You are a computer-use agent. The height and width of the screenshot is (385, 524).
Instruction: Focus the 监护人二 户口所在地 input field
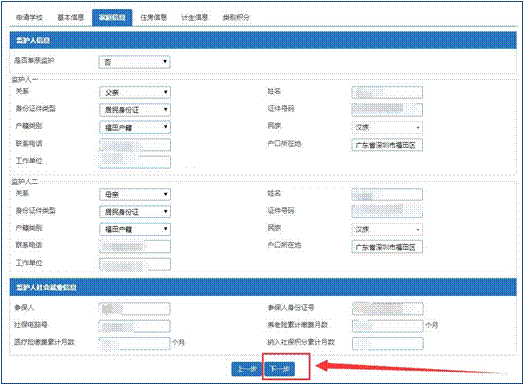click(x=387, y=247)
